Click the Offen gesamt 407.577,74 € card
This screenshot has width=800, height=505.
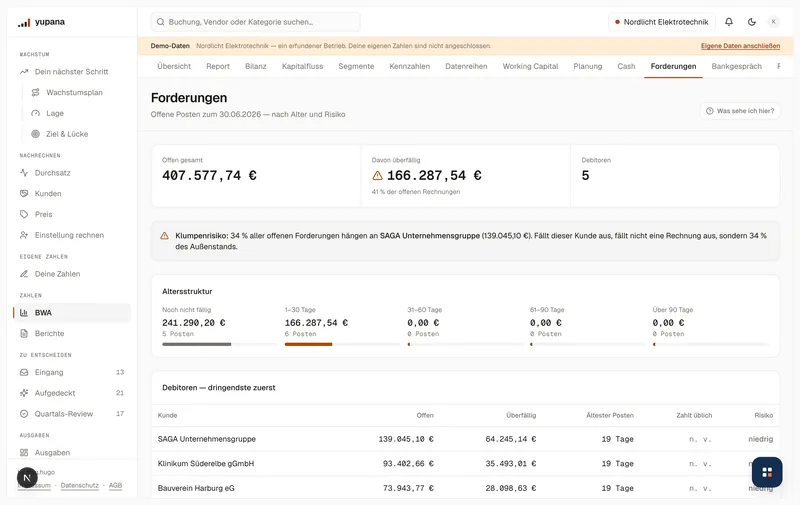(x=256, y=176)
